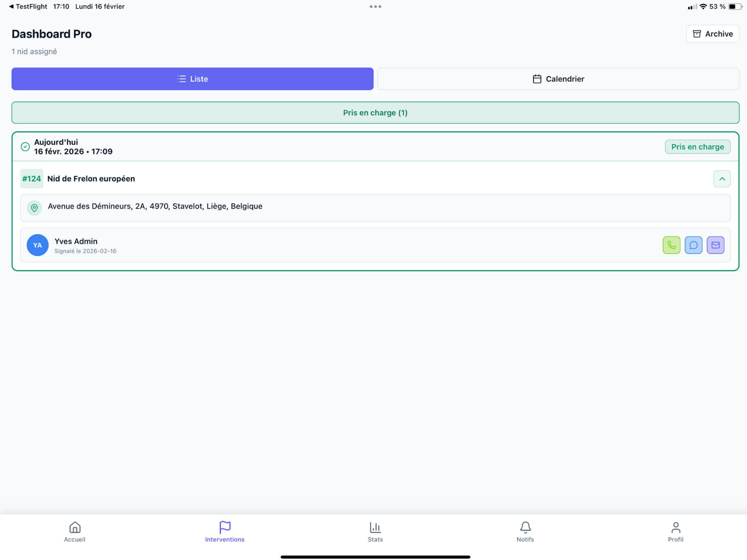Open chat message to Yves Admin
Screen dimensions: 747x560
click(693, 245)
